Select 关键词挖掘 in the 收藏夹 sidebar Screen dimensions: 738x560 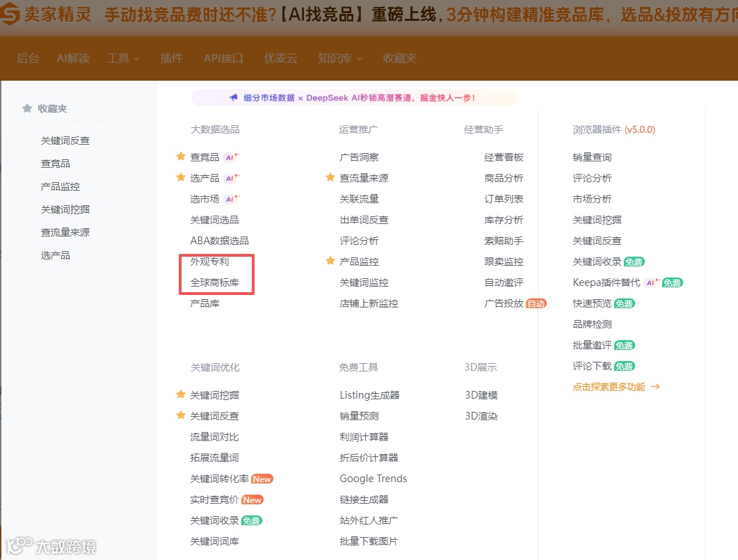[65, 209]
